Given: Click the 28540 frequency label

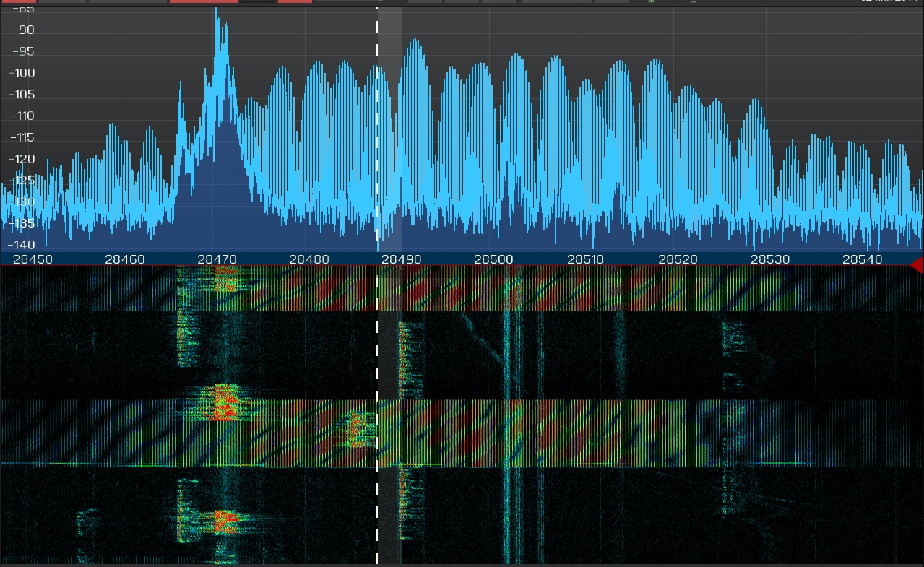Looking at the screenshot, I should 863,259.
